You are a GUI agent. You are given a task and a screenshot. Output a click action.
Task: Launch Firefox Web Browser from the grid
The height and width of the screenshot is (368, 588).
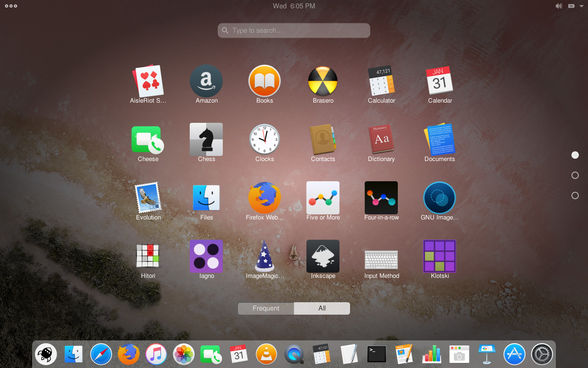(265, 198)
